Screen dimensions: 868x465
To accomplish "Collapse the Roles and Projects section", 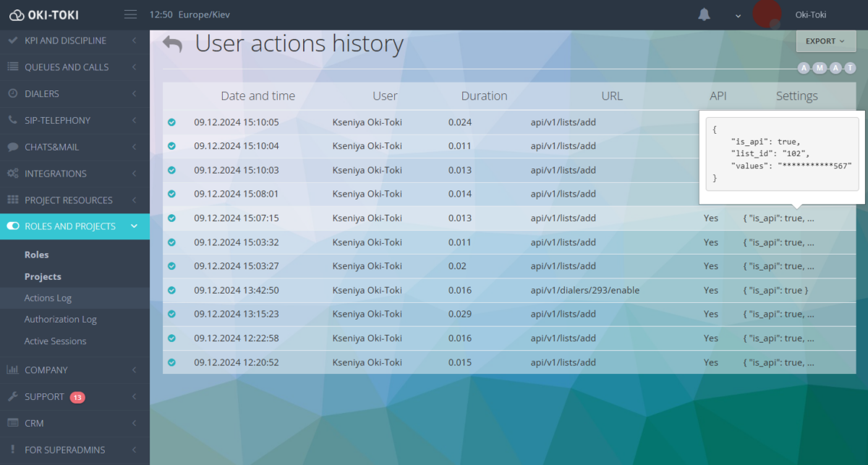I will [75, 226].
